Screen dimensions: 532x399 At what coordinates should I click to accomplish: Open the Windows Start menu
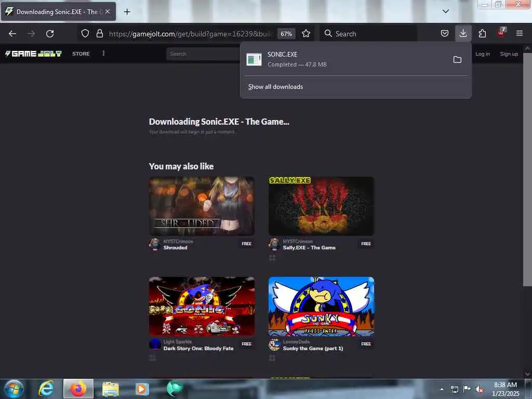(x=14, y=389)
